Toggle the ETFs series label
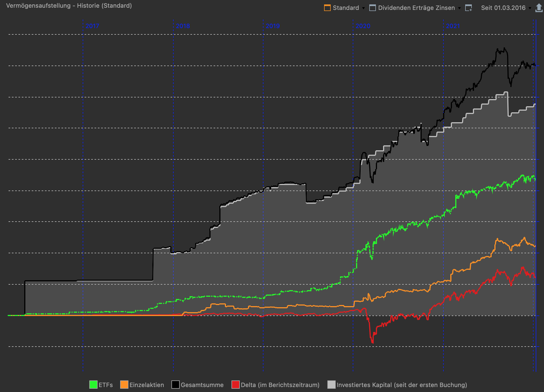Image resolution: width=544 pixels, height=392 pixels. [x=106, y=385]
